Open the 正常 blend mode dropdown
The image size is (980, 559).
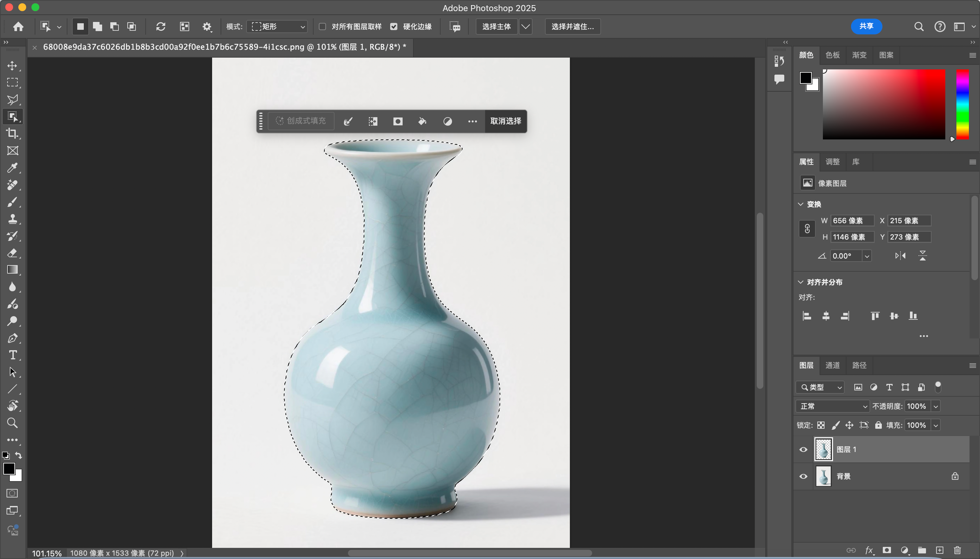coord(832,406)
